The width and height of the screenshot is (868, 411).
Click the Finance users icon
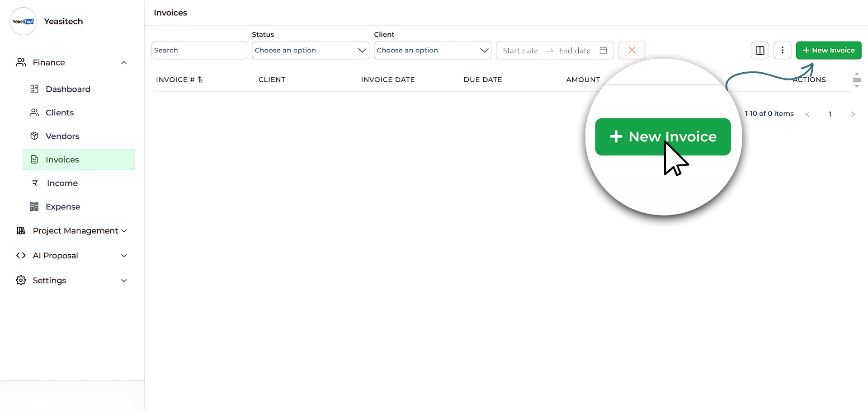tap(21, 62)
